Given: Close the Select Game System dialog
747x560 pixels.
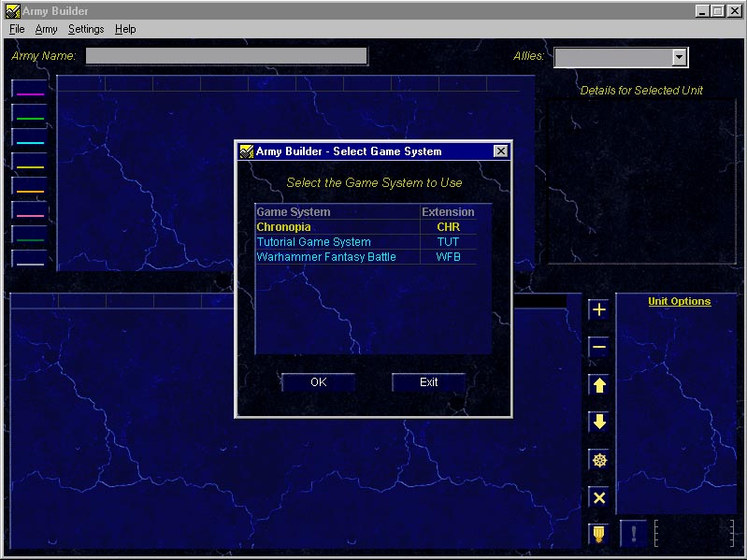Looking at the screenshot, I should click(500, 151).
